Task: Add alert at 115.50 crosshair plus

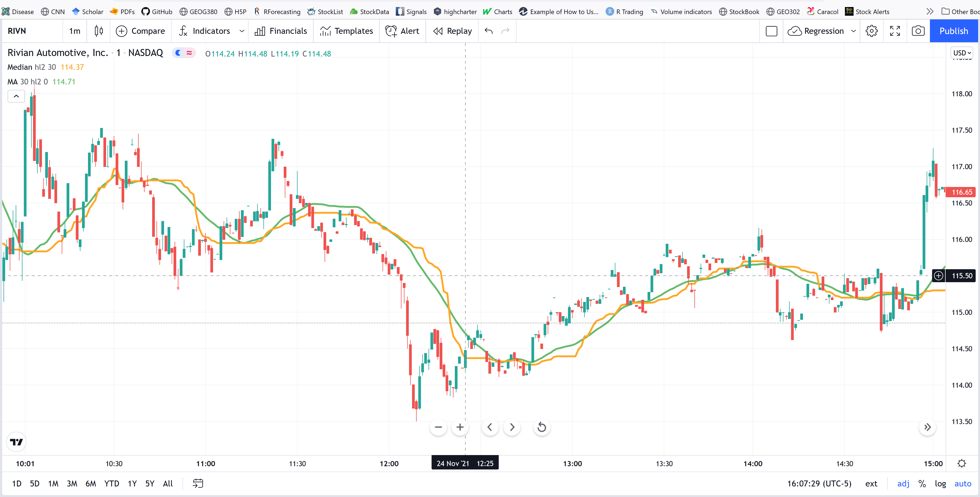Action: pos(939,276)
